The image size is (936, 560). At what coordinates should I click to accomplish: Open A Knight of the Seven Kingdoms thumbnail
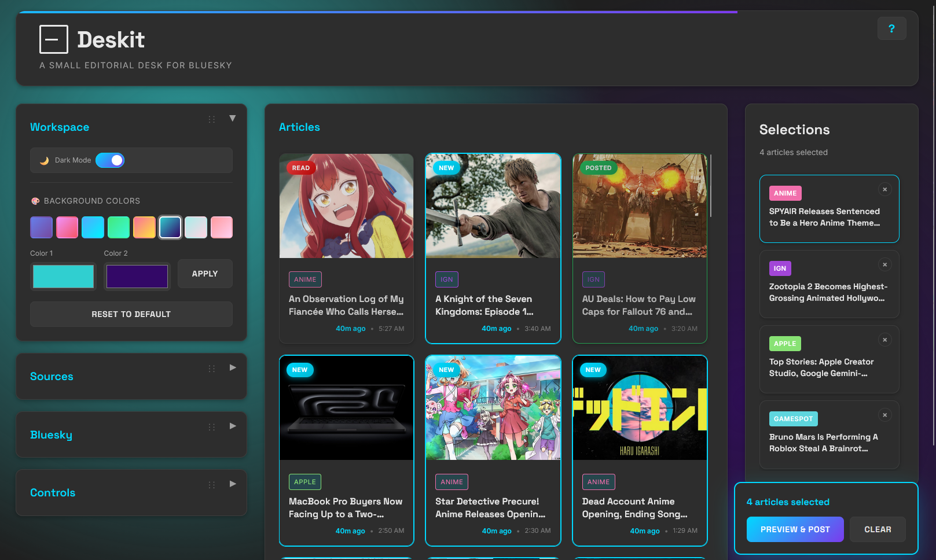(x=493, y=206)
